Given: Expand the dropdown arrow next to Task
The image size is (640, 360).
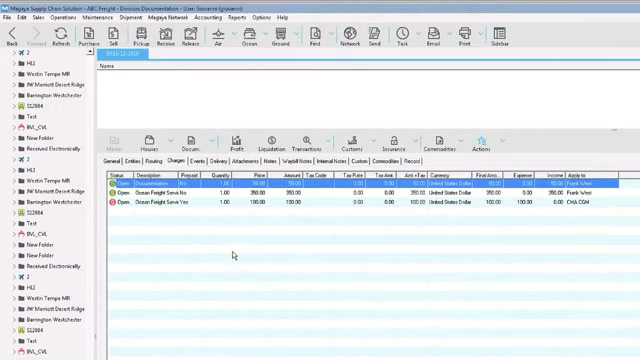Looking at the screenshot, I should point(418,33).
